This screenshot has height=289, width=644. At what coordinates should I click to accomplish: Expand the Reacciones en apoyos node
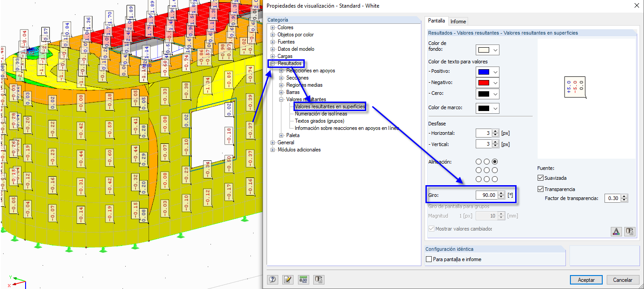pyautogui.click(x=282, y=71)
